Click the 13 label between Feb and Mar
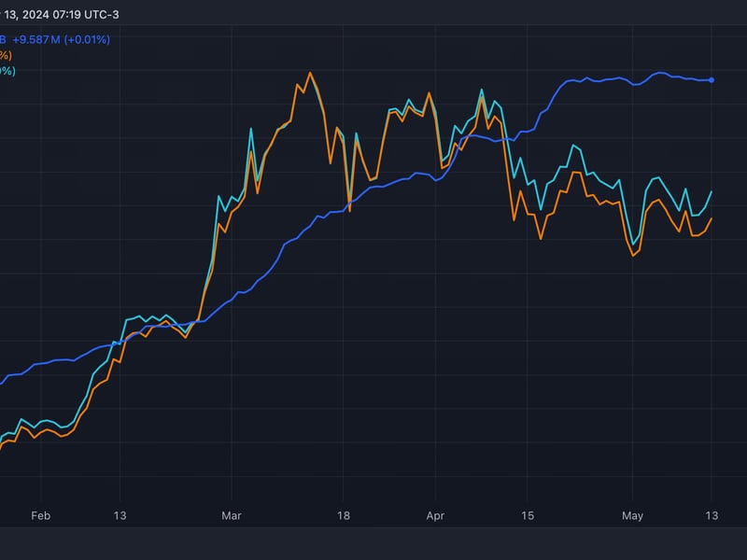747x560 pixels. point(120,514)
